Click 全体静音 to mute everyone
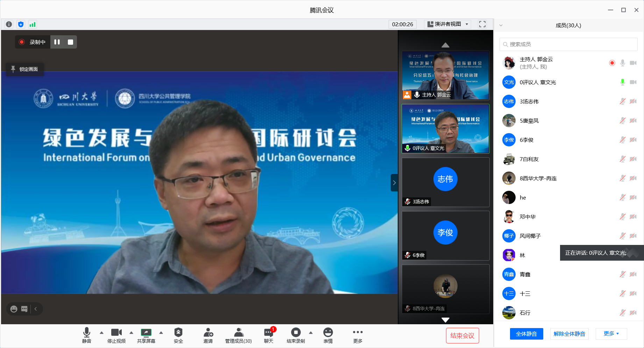The height and width of the screenshot is (348, 644). [526, 334]
